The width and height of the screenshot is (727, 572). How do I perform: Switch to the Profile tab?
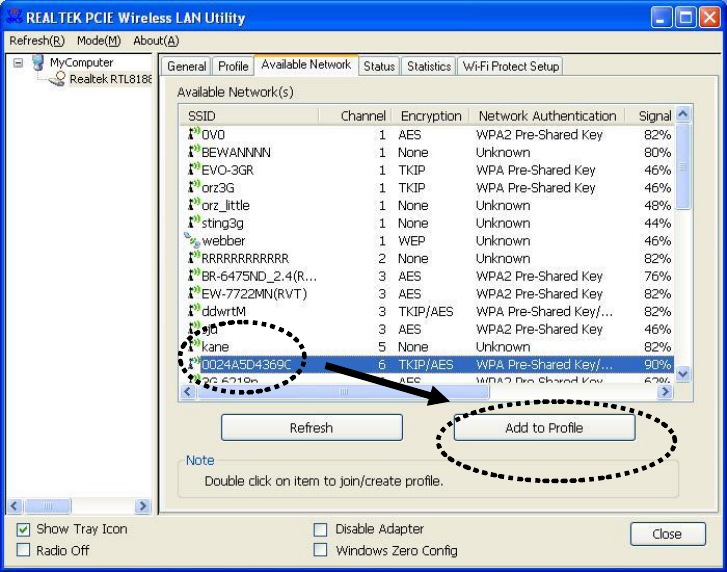point(233,66)
